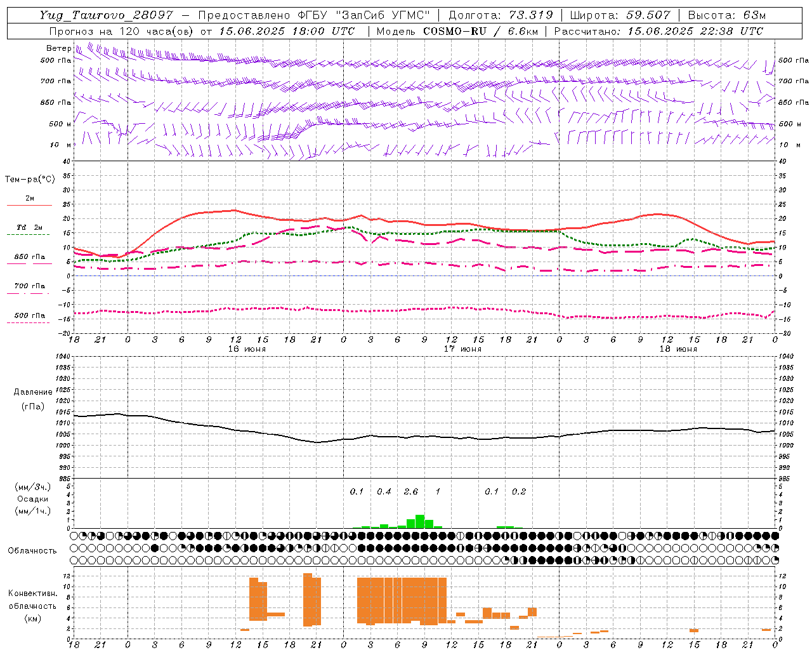Select the elevation text Высота: 63м

point(727,15)
